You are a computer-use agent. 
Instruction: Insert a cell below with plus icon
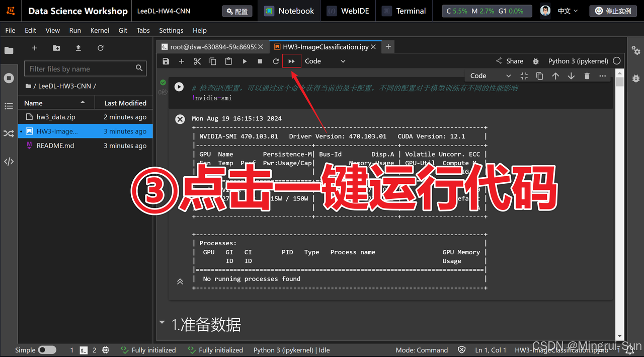(x=182, y=61)
